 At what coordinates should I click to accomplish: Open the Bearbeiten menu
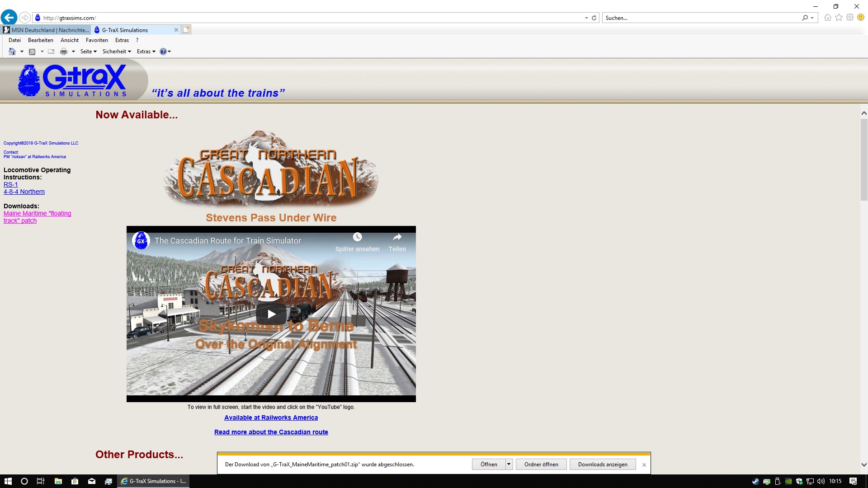(41, 40)
